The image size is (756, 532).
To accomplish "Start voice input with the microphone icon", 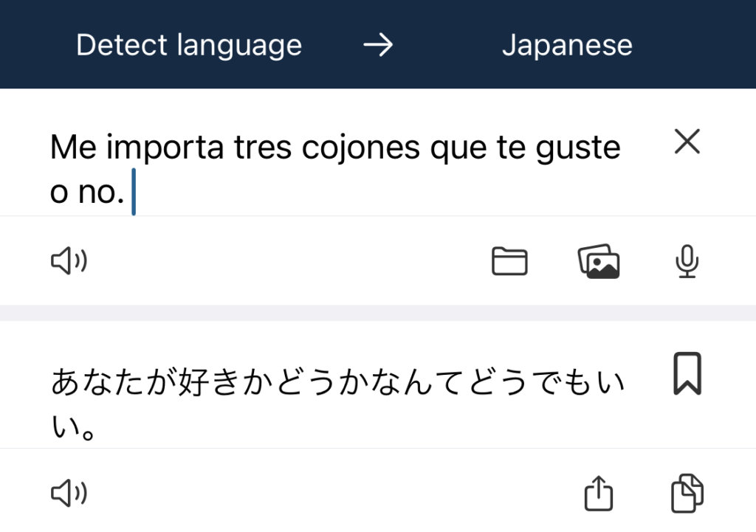I will click(687, 262).
